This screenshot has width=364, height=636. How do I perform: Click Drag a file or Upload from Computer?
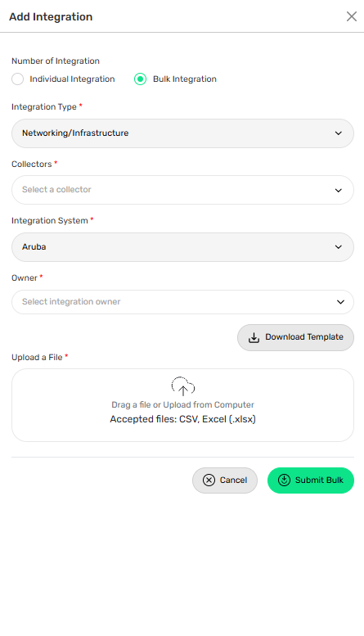point(182,405)
